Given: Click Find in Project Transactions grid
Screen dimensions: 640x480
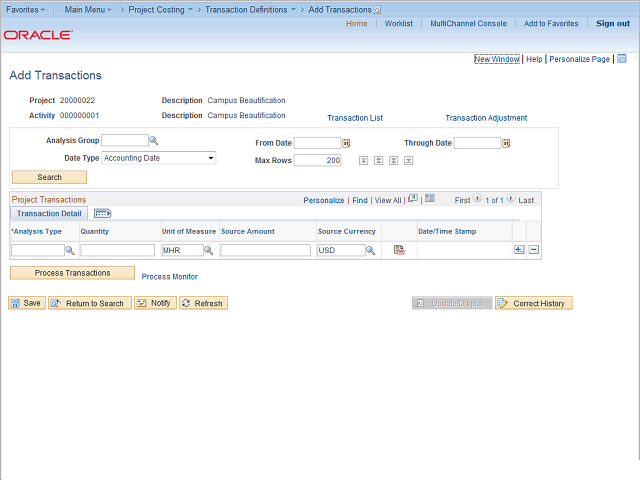Looking at the screenshot, I should tap(360, 200).
